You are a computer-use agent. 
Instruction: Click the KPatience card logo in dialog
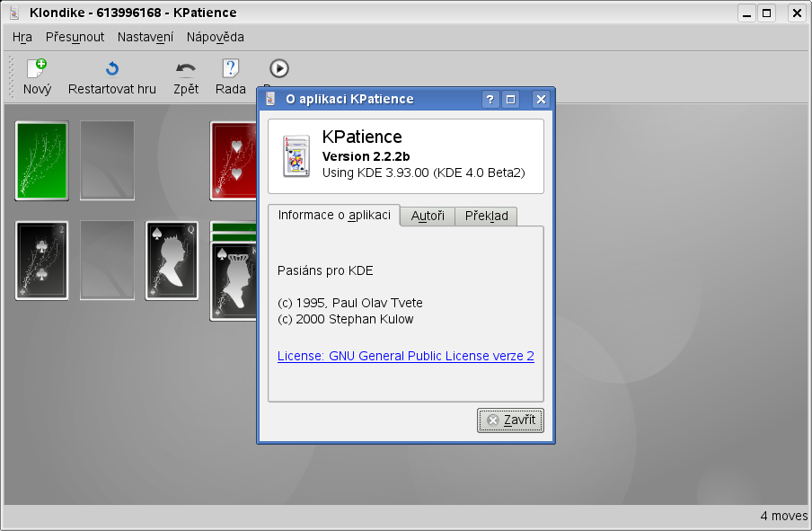click(x=296, y=156)
